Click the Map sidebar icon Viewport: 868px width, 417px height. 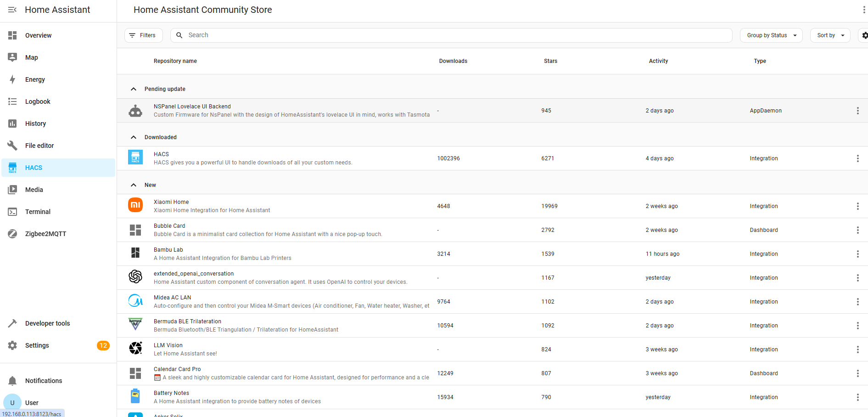12,57
